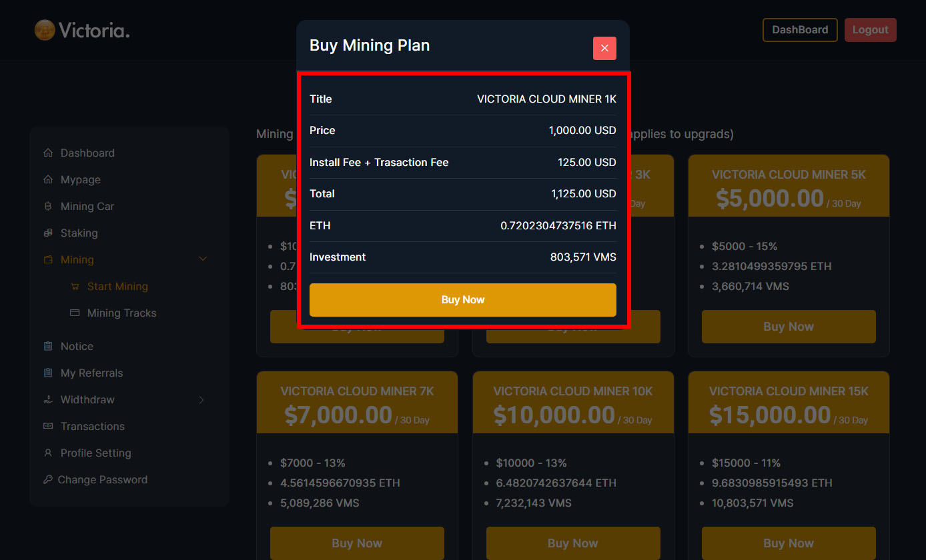Click the Mining Car bitcoin icon
Viewport: 926px width, 560px height.
[x=48, y=207]
